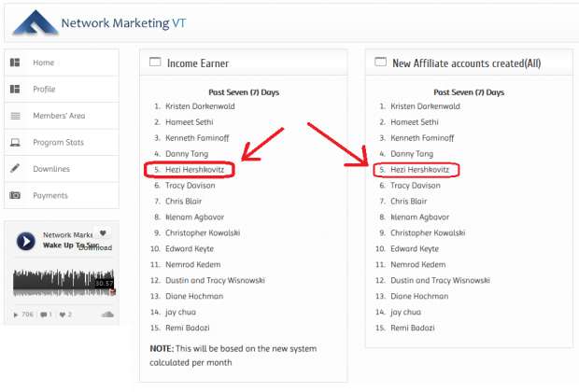Play the Wake Up To Success audio
579x392 pixels.
click(x=26, y=241)
